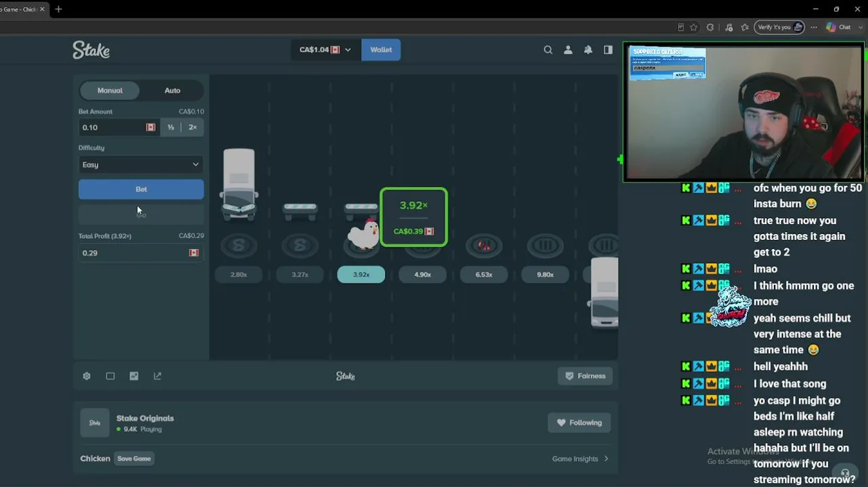Open live stats chart icon
The width and height of the screenshot is (868, 487).
click(x=134, y=376)
